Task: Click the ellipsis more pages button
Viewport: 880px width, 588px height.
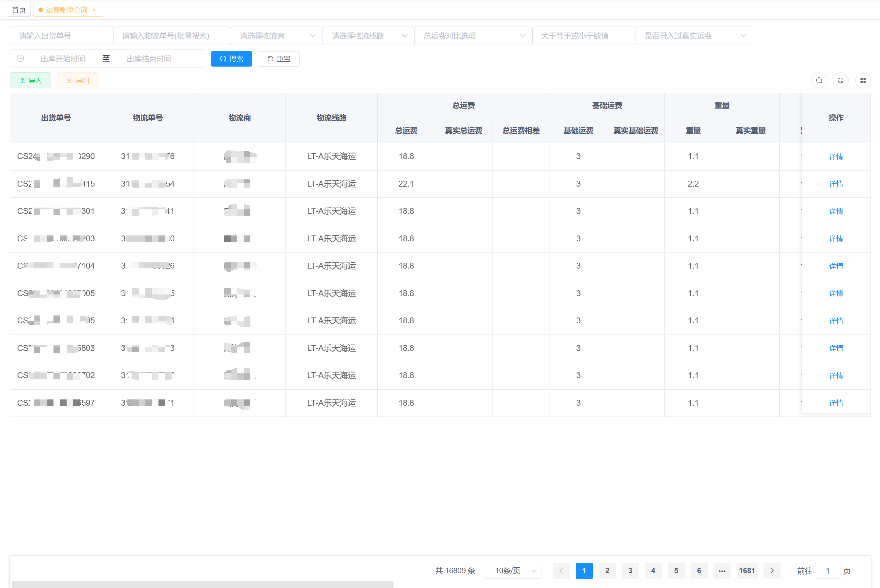Action: pos(722,570)
